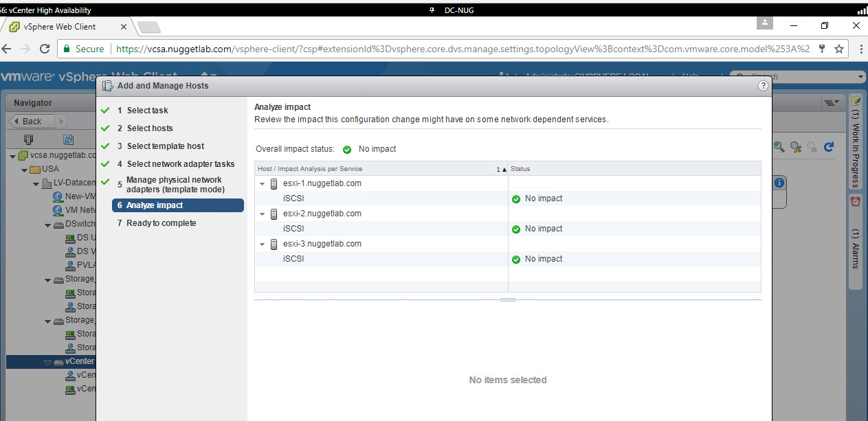Collapse the esxi-2.nuggetlab.com host row
The image size is (868, 421).
pyautogui.click(x=262, y=214)
